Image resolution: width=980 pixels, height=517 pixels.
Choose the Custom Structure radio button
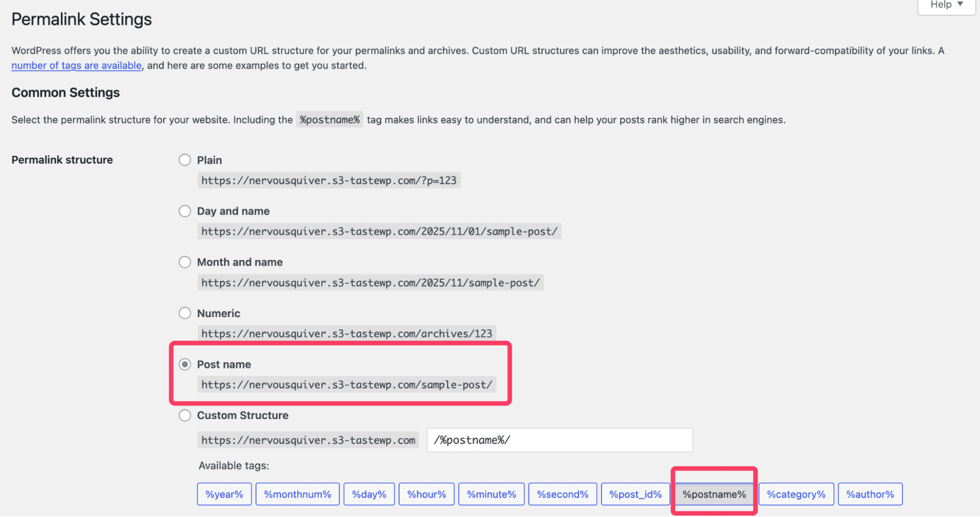pos(185,415)
